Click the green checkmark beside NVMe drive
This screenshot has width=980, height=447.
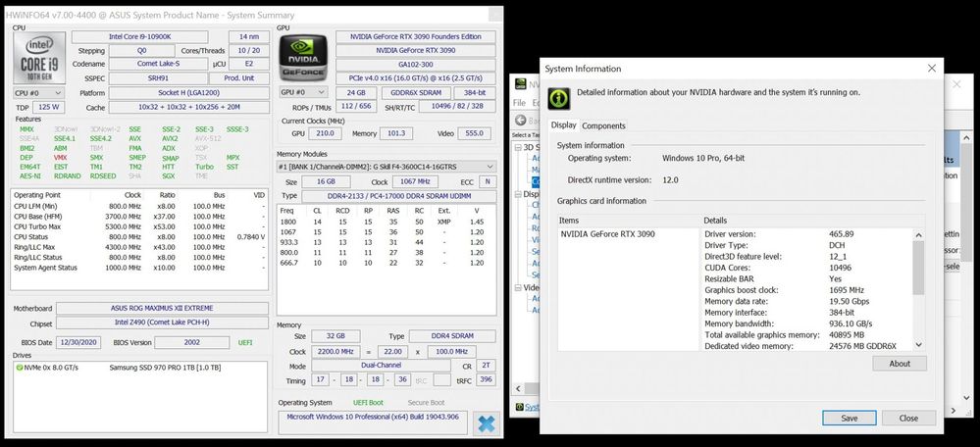point(20,368)
